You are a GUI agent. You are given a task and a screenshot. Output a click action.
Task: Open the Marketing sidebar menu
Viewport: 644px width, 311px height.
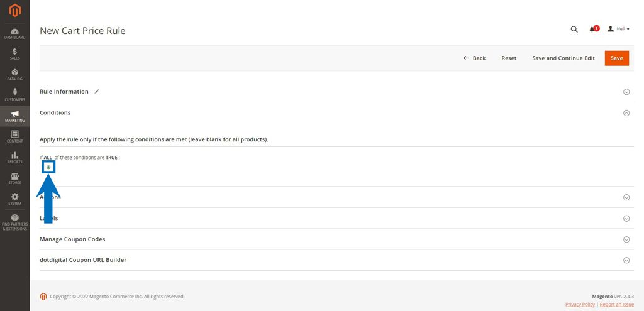(15, 116)
